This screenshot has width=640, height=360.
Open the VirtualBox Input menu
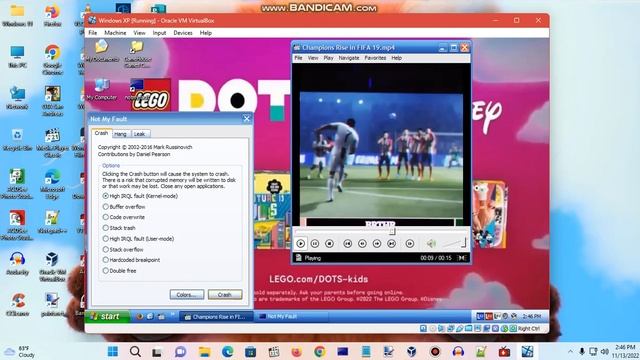[x=159, y=33]
